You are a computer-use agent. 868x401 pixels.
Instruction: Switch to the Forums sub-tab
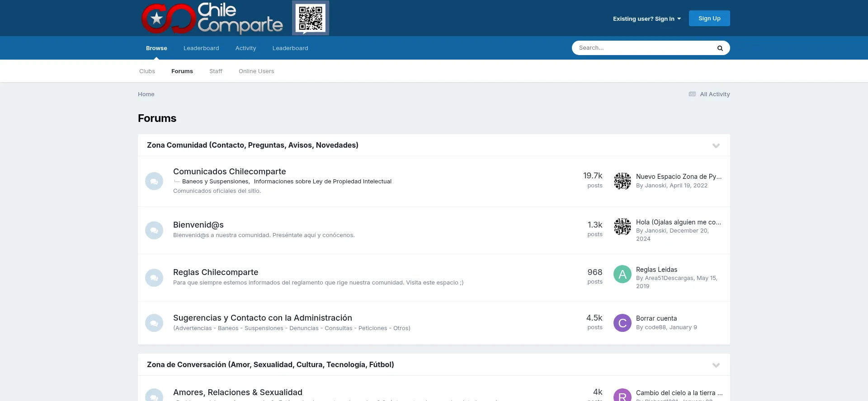182,71
